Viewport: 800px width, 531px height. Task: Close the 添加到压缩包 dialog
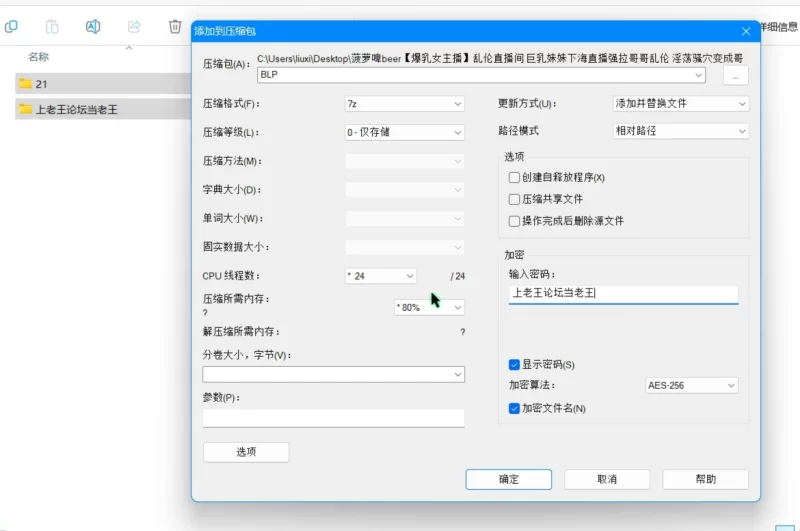click(745, 32)
